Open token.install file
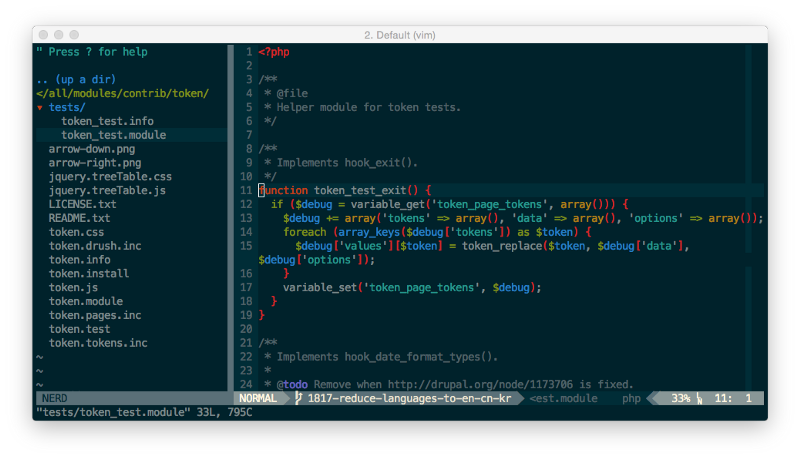The height and width of the screenshot is (459, 800). point(89,273)
